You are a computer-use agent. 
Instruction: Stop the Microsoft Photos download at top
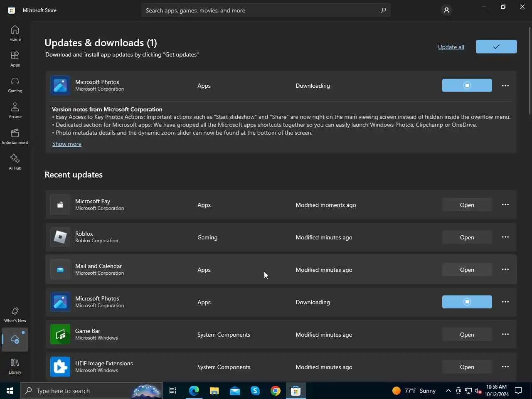467,86
